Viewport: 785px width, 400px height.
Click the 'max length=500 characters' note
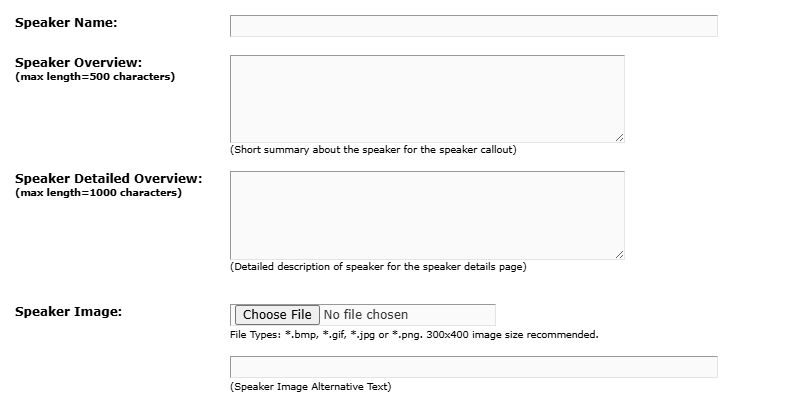[x=95, y=77]
